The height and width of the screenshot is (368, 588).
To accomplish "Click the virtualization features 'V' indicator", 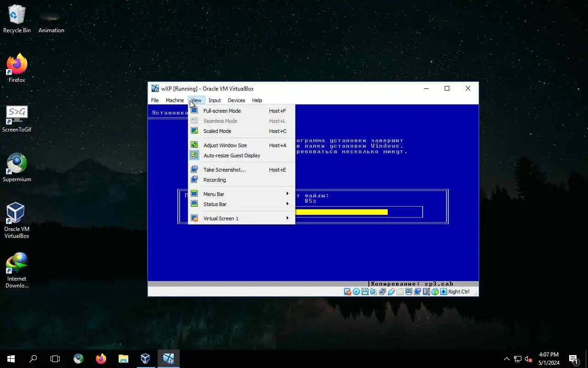I will 426,292.
